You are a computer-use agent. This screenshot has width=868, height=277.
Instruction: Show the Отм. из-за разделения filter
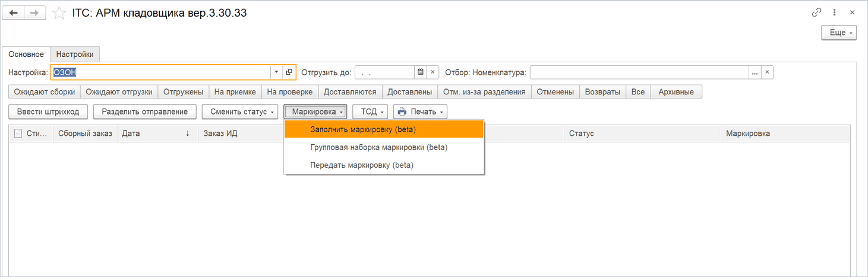(484, 92)
